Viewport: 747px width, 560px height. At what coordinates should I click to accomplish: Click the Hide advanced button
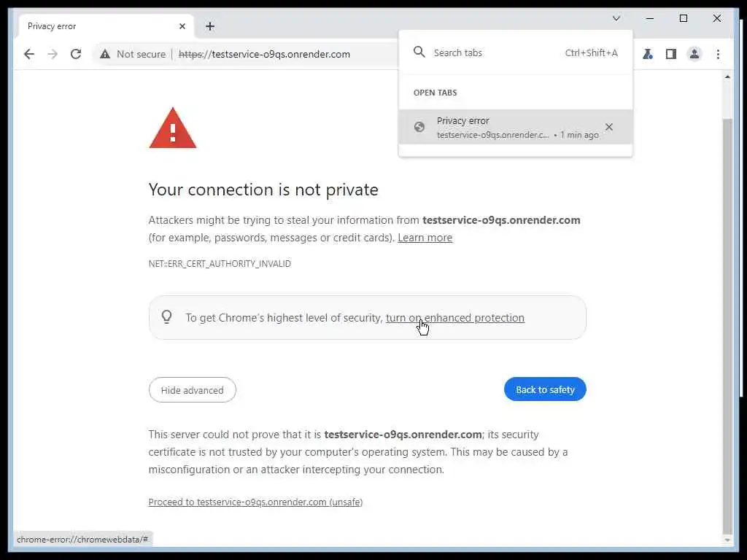(x=193, y=390)
